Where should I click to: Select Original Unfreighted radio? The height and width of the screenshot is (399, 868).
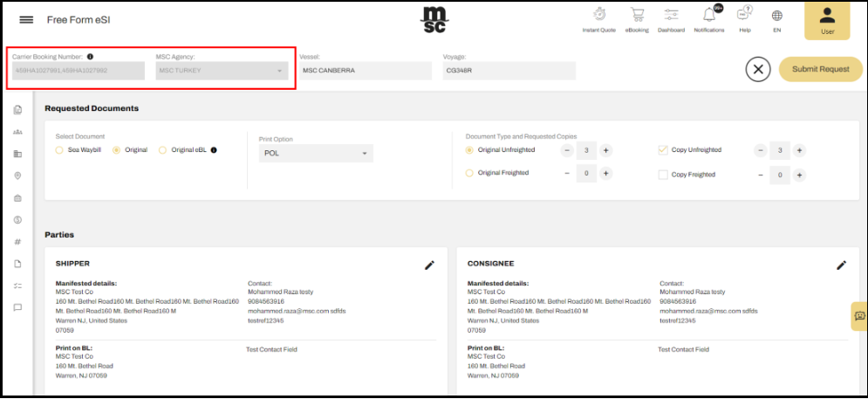pos(469,149)
